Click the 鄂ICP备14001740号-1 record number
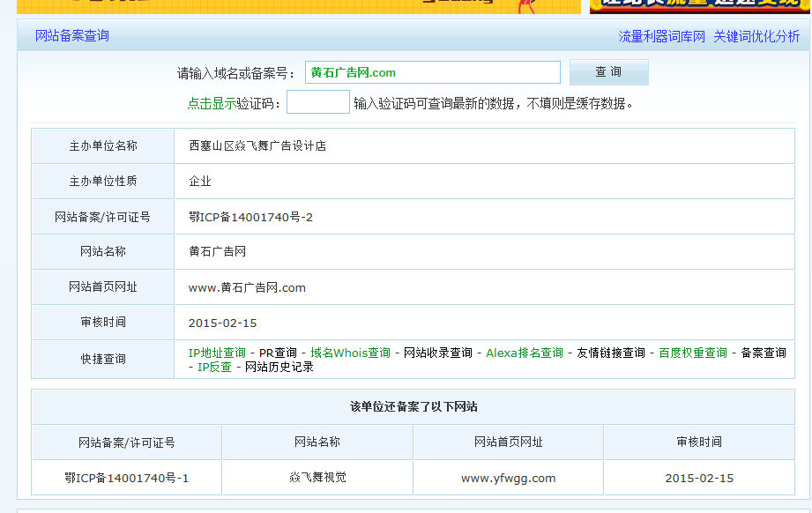 pos(127,478)
